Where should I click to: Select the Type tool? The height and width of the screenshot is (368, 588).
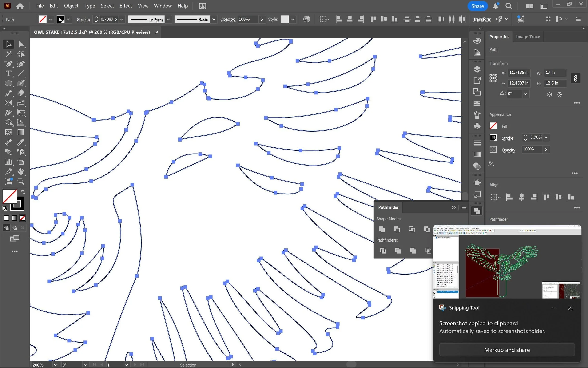click(8, 73)
